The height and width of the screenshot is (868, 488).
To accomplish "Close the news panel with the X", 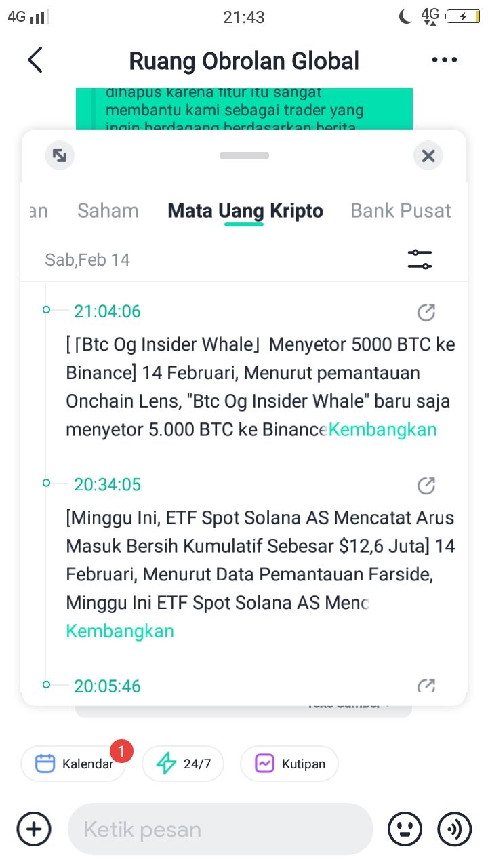I will click(x=428, y=156).
